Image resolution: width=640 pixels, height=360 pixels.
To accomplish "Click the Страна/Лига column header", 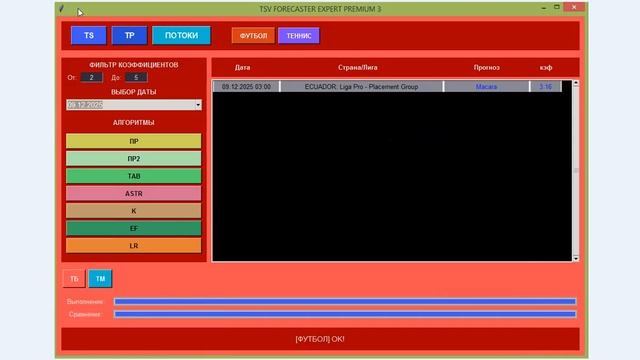I will tap(358, 67).
